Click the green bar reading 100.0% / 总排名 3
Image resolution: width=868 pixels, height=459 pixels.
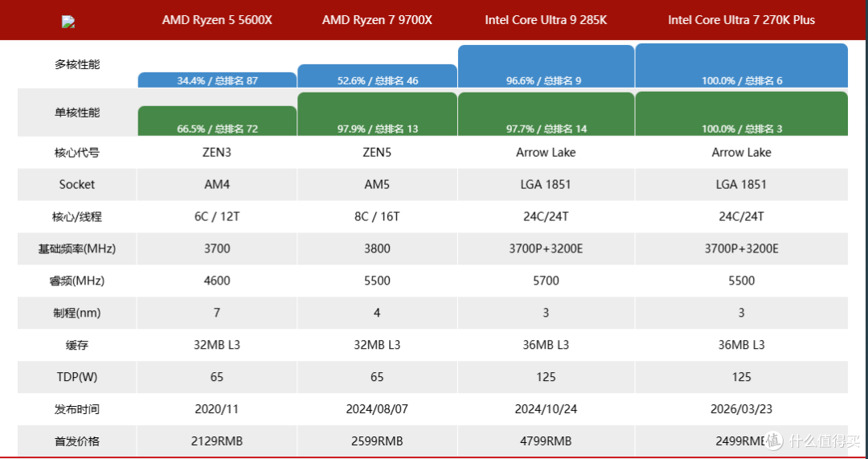pyautogui.click(x=741, y=113)
